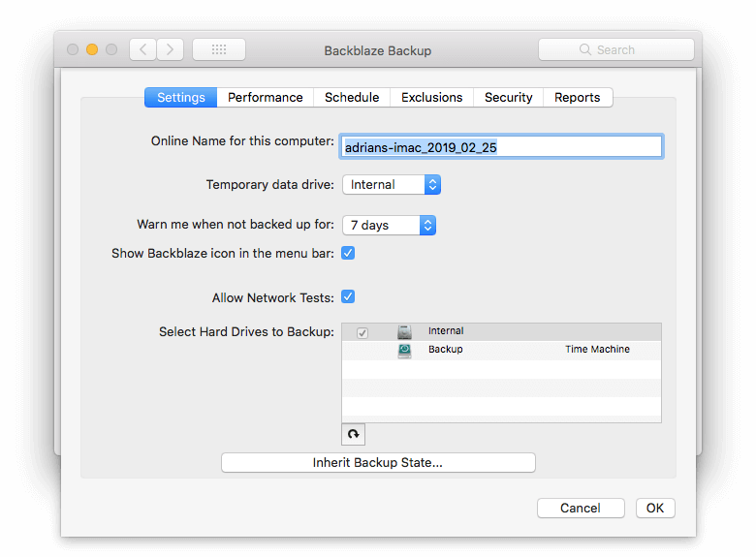The image size is (756, 557).
Task: Click the magnifier icon in Search
Action: (584, 49)
